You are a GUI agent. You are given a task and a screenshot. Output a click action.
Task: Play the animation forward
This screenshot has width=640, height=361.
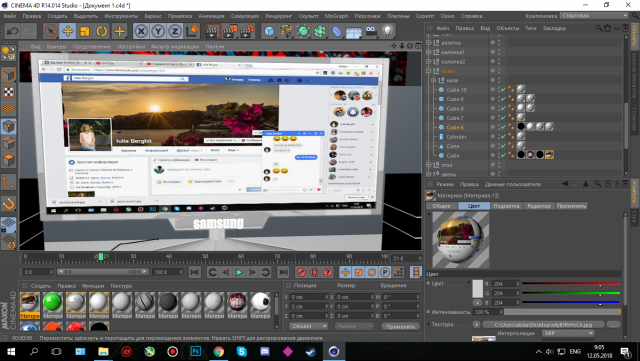point(239,272)
